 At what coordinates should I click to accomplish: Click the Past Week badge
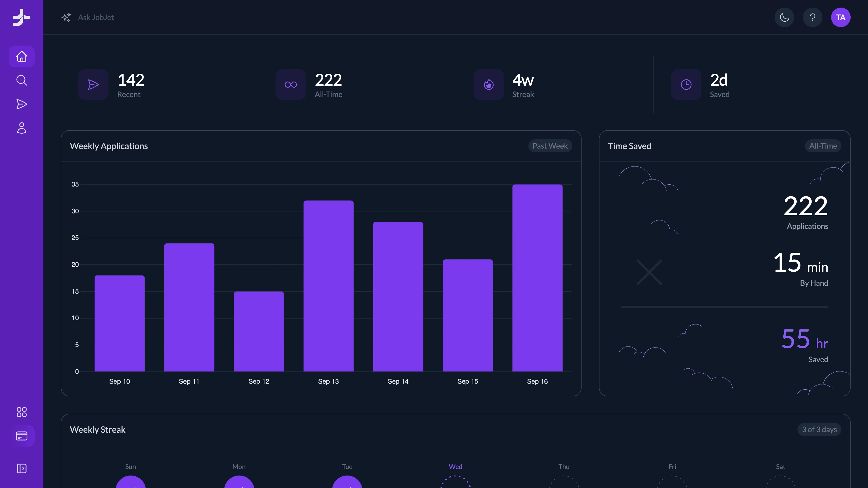pos(550,146)
